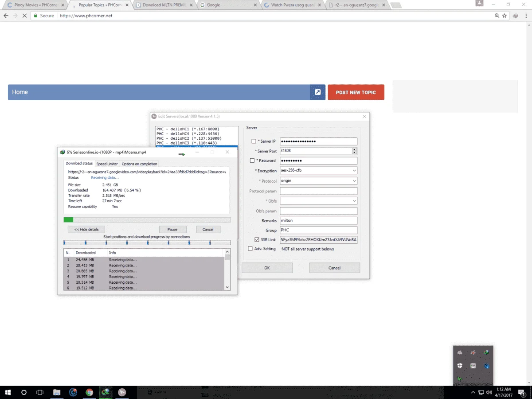Select server PHC - delloMC1 in list
The width and height of the screenshot is (532, 399).
coord(196,129)
